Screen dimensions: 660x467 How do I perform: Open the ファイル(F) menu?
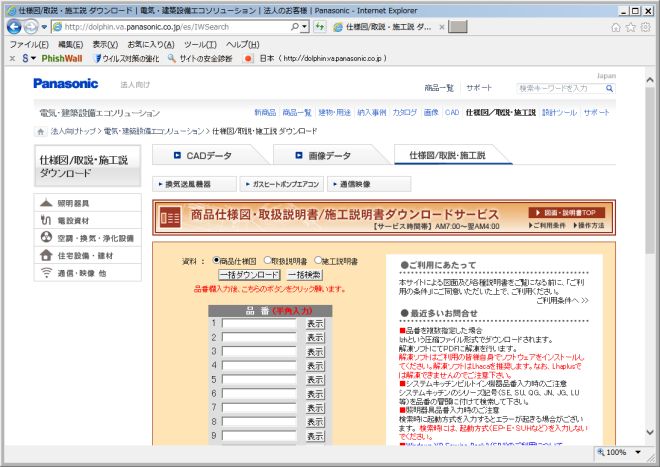pos(29,45)
